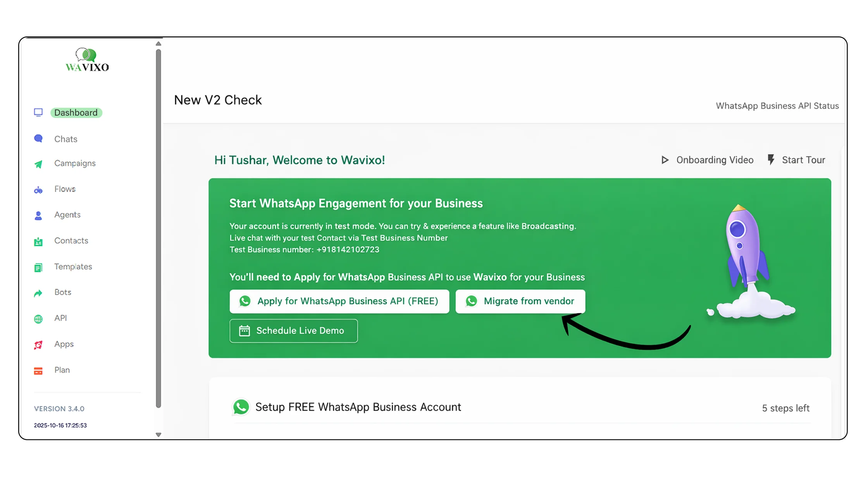This screenshot has width=868, height=488.
Task: Click the Flows sidebar icon
Action: (38, 190)
